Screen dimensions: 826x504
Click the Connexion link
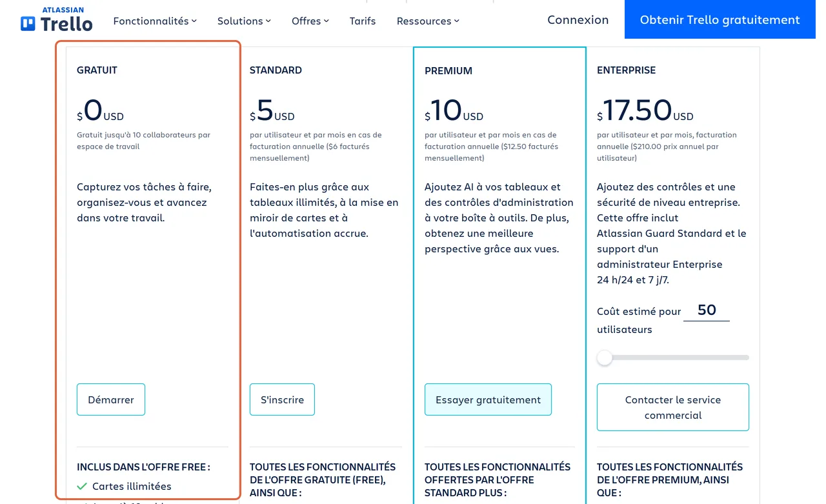point(578,20)
